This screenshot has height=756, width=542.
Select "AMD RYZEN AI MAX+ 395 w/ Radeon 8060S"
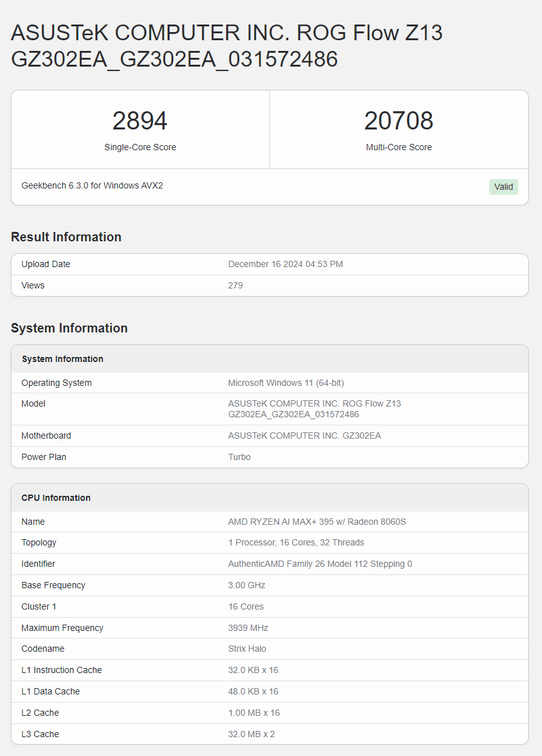point(317,522)
